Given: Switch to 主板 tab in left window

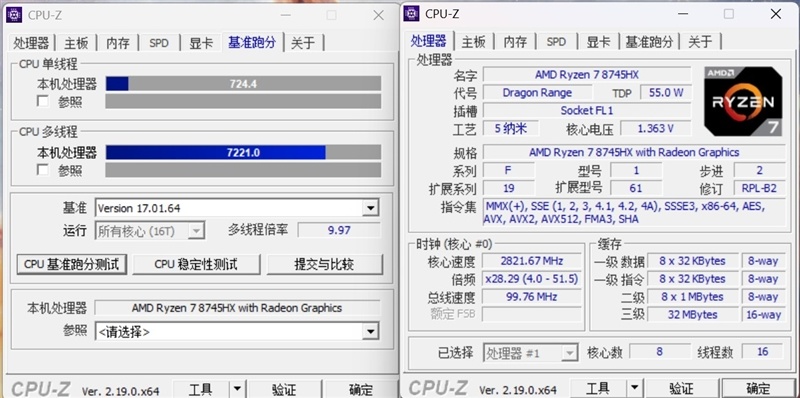Looking at the screenshot, I should coord(76,43).
